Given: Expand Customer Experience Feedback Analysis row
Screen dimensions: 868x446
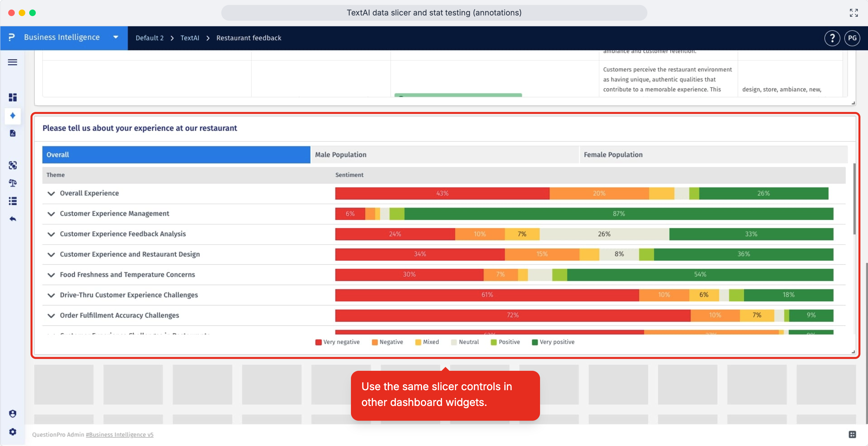Looking at the screenshot, I should (51, 234).
